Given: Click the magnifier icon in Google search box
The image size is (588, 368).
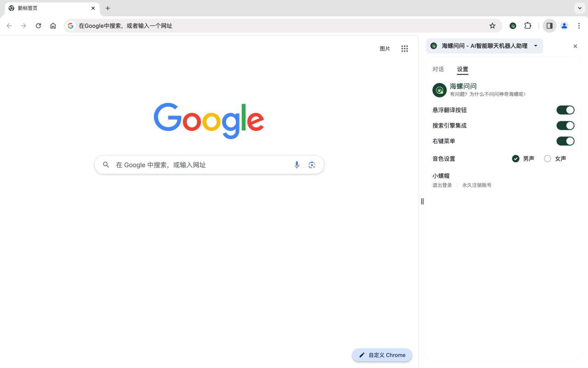Looking at the screenshot, I should [106, 165].
